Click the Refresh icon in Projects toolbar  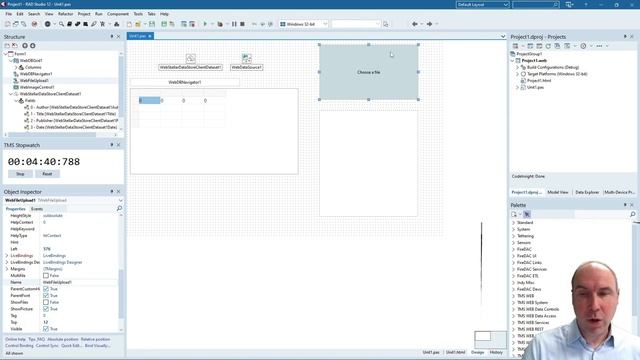(548, 46)
